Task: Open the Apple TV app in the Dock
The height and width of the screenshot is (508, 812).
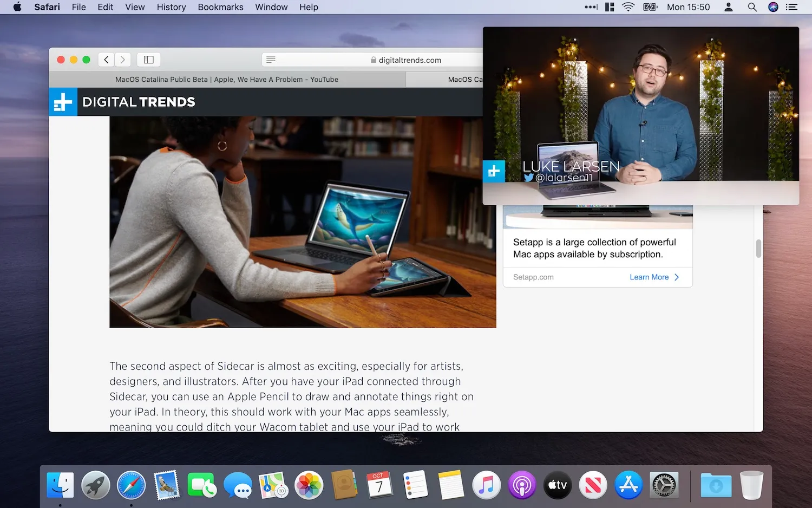Action: (557, 485)
